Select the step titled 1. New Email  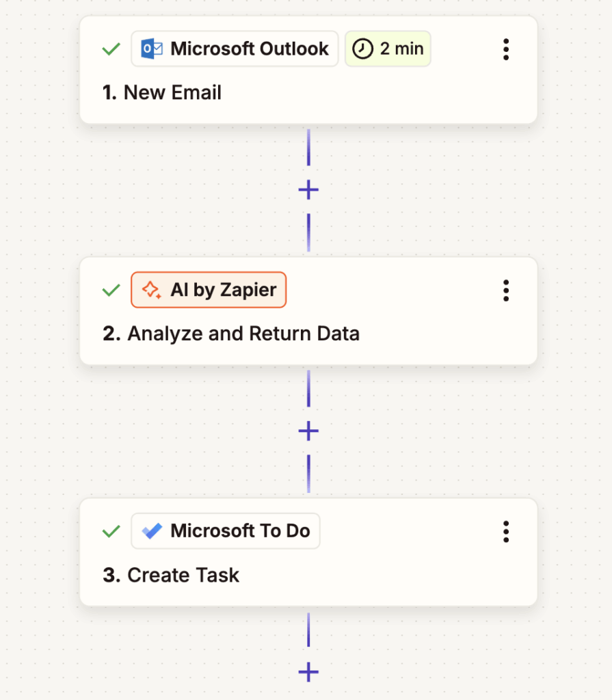point(162,92)
